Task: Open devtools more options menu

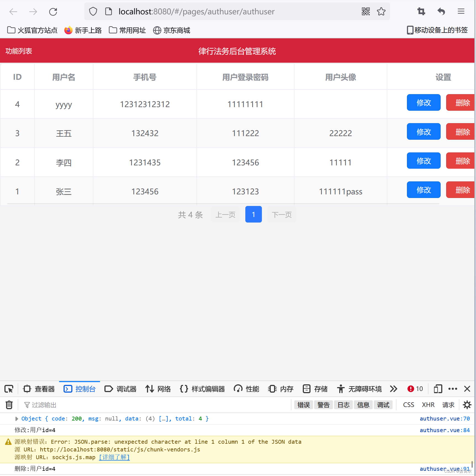Action: point(453,389)
